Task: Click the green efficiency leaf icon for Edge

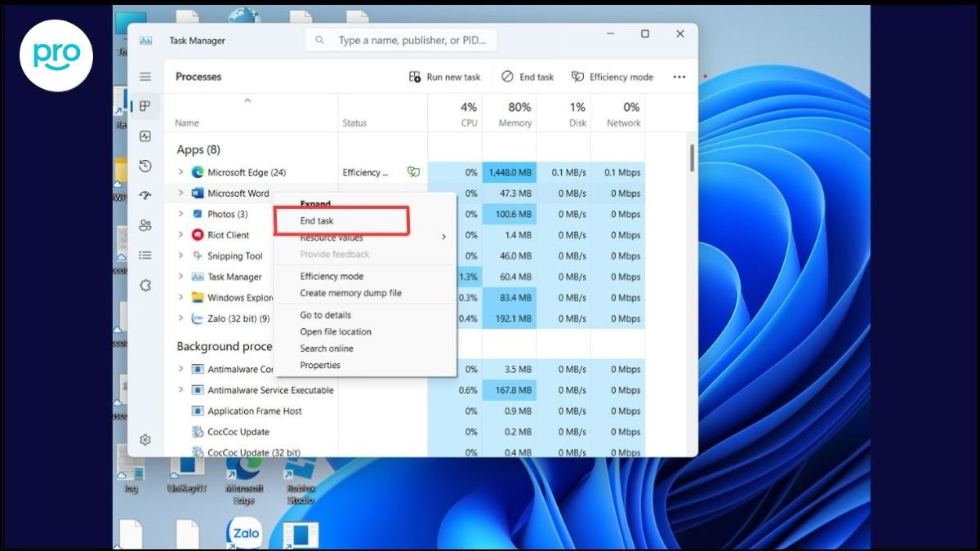Action: 414,172
